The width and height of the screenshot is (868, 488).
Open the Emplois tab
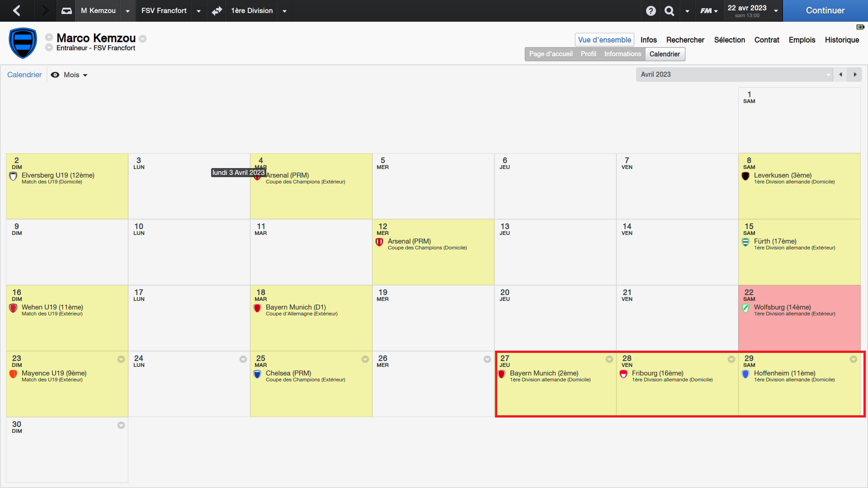[802, 40]
